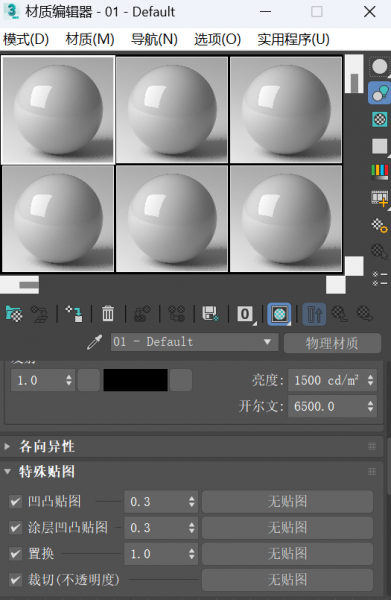
Task: Open the 导航(N) menu
Action: (x=154, y=39)
